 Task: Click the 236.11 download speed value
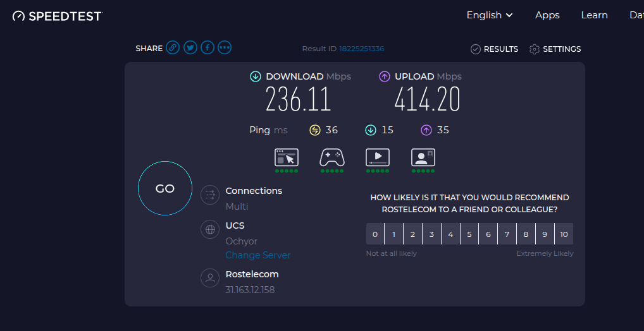298,100
